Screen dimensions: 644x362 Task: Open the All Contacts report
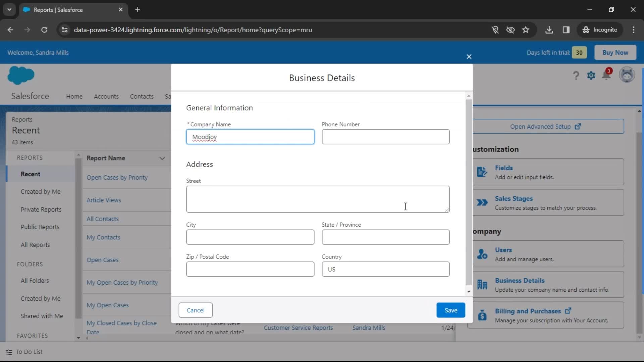[x=103, y=219]
